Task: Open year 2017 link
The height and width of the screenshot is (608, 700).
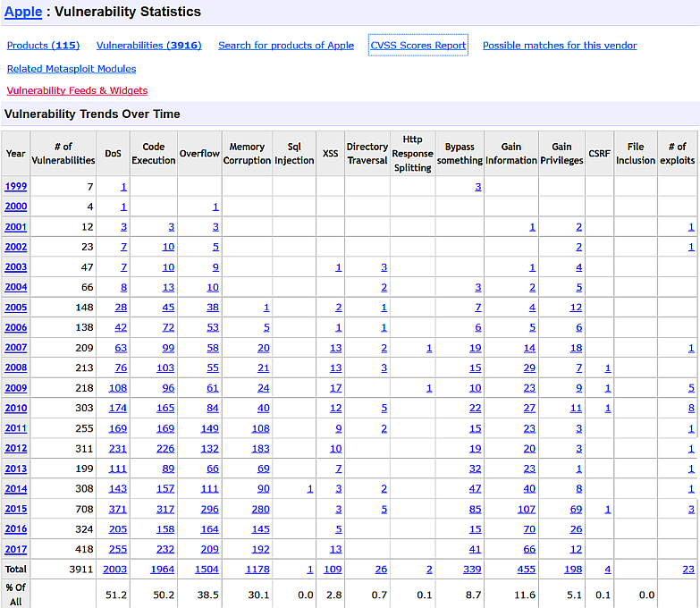Action: [x=16, y=550]
